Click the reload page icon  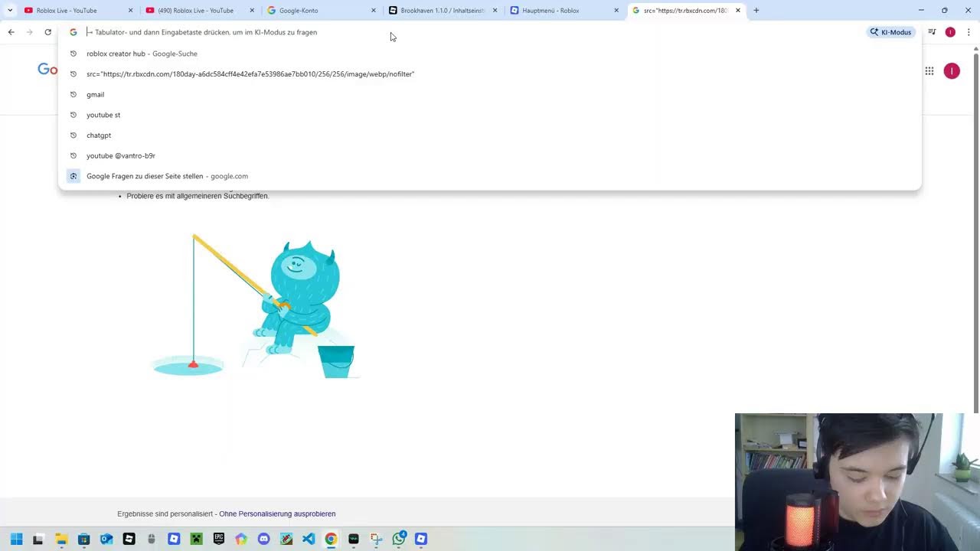pyautogui.click(x=47, y=32)
